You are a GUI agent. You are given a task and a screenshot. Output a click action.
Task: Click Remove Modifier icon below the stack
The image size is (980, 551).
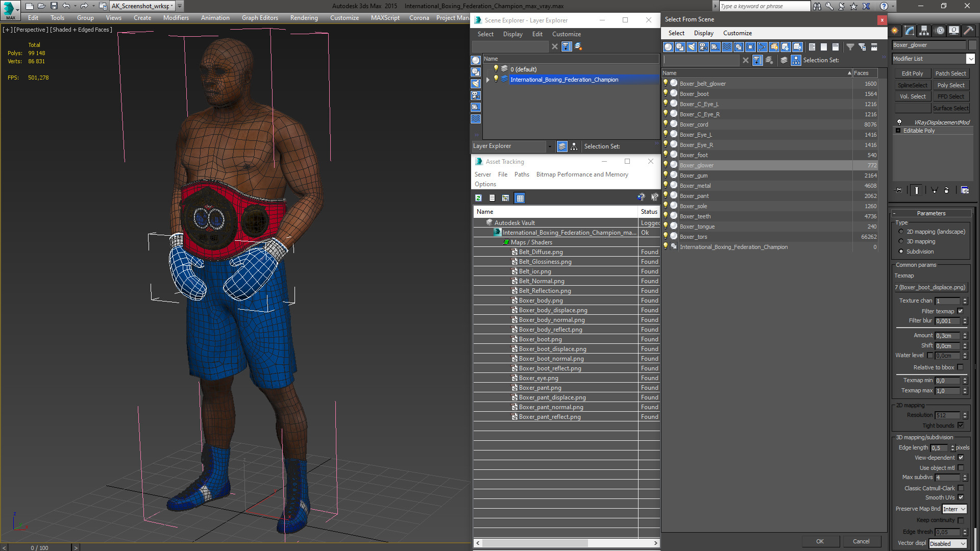point(947,190)
